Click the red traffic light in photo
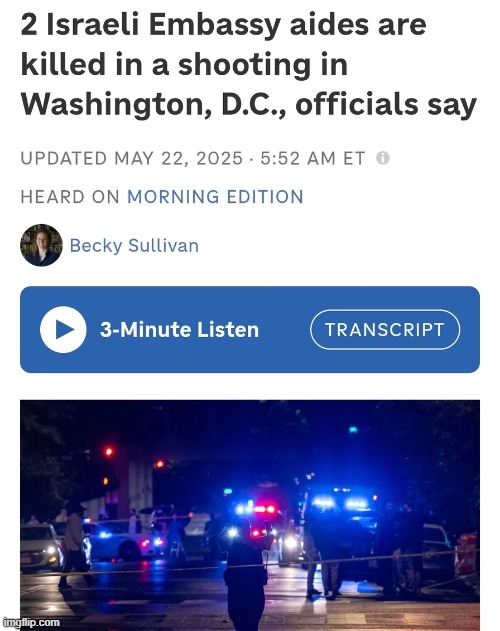500x631 pixels. coord(109,452)
